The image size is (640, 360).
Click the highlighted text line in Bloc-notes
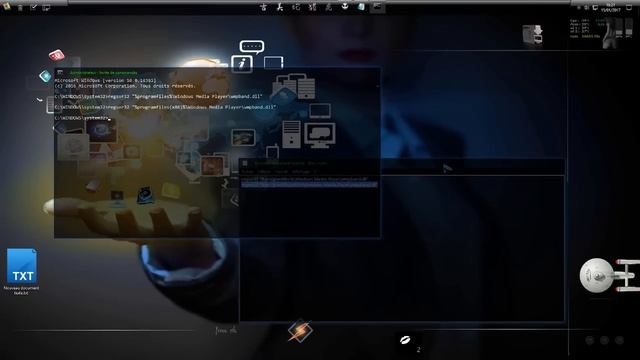click(x=309, y=185)
